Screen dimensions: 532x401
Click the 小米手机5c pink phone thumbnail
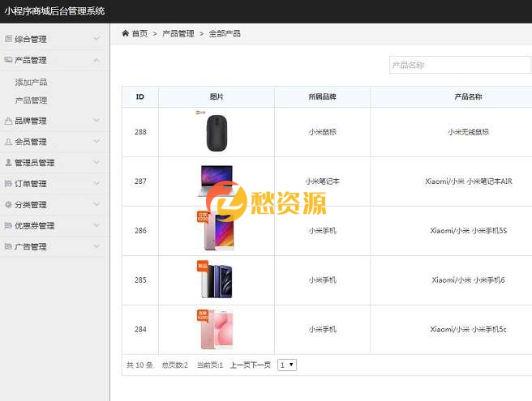pos(215,329)
